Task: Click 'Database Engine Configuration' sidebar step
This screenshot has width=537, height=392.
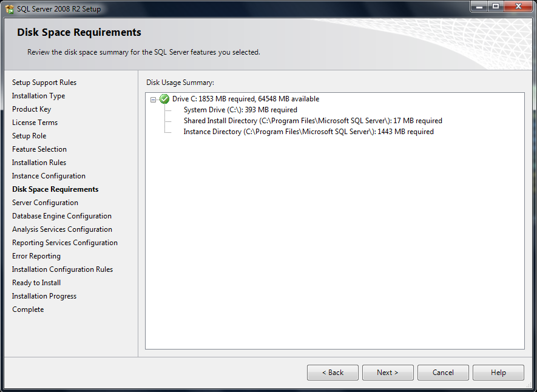Action: click(62, 216)
